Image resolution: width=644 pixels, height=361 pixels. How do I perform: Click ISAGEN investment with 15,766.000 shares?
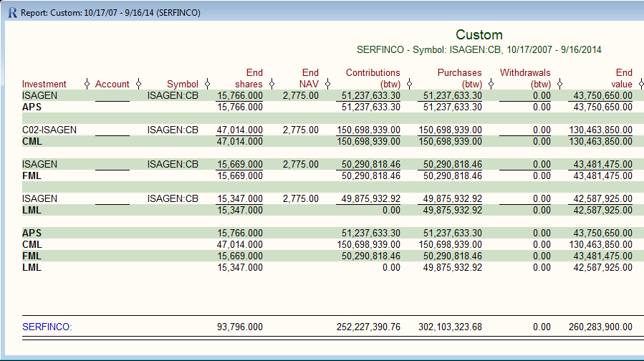(x=39, y=96)
